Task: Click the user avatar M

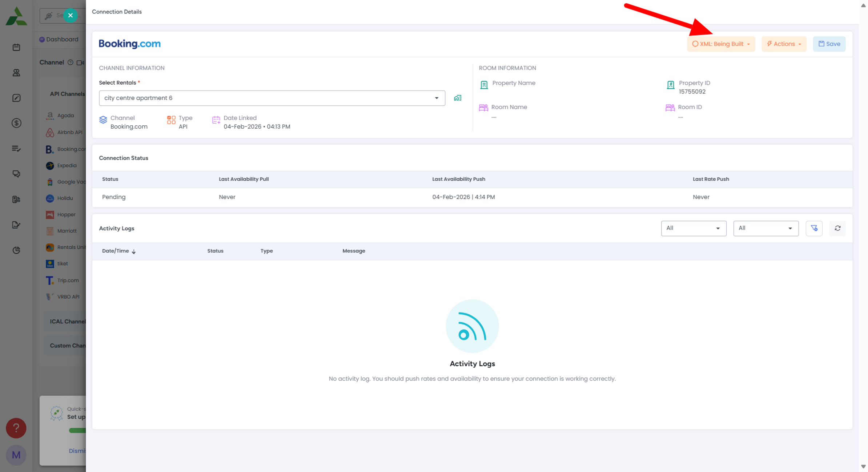Action: (x=16, y=455)
